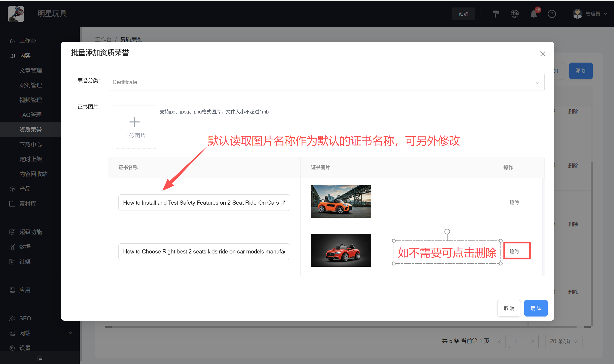This screenshot has width=614, height=364.
Task: Select SEO in the sidebar
Action: coord(25,318)
